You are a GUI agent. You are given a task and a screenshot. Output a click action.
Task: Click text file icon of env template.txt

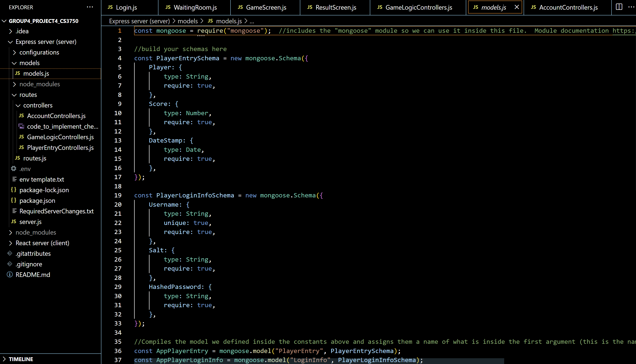(x=14, y=179)
